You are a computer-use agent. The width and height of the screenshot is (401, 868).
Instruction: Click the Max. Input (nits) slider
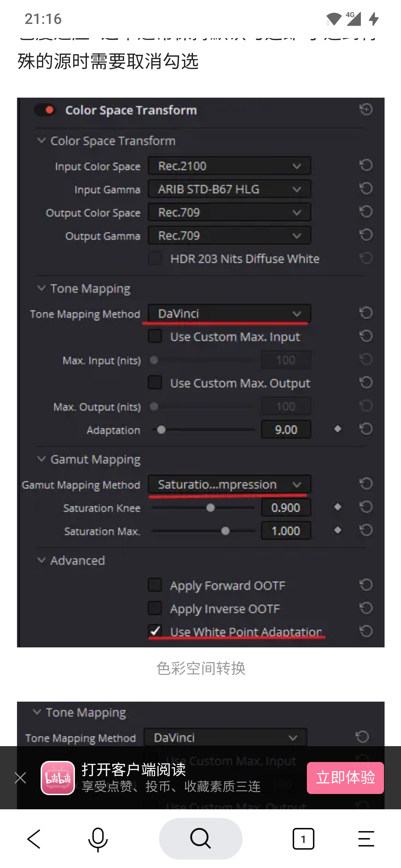pyautogui.click(x=203, y=360)
